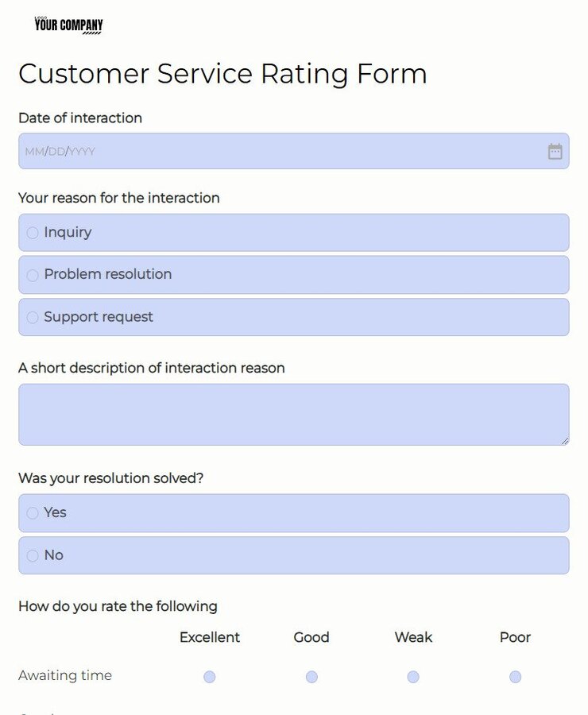Click the MM/DD/YYYY date input field

coord(159,150)
